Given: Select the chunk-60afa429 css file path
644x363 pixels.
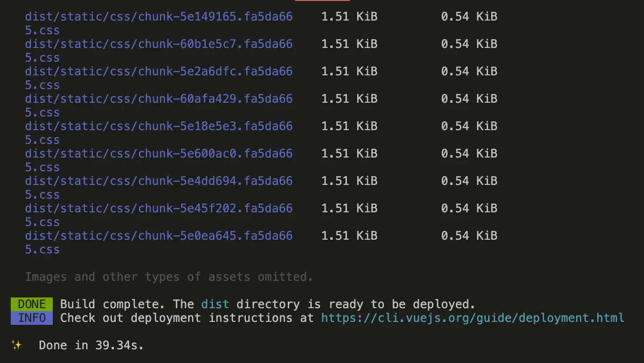Looking at the screenshot, I should click(159, 98).
